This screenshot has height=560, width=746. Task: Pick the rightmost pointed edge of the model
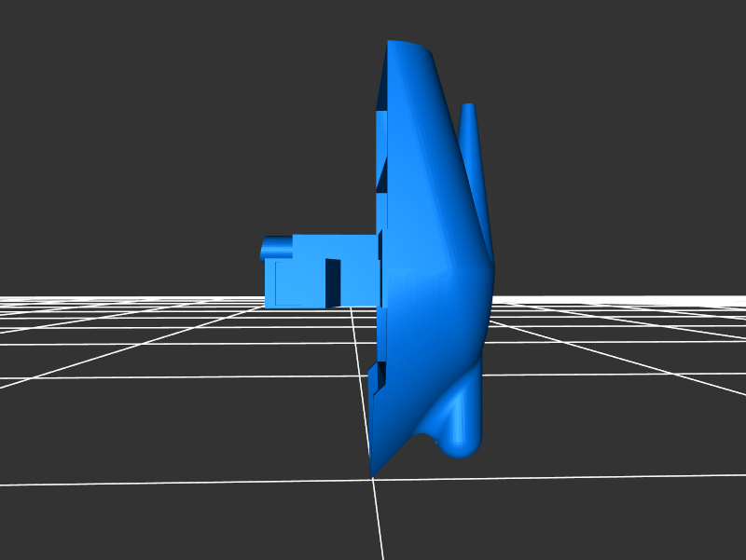coord(491,268)
